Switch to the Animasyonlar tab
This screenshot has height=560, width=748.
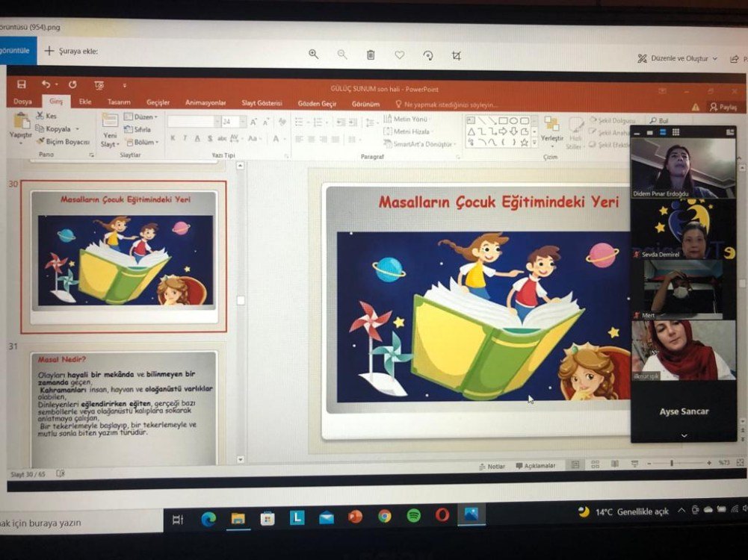[x=205, y=103]
